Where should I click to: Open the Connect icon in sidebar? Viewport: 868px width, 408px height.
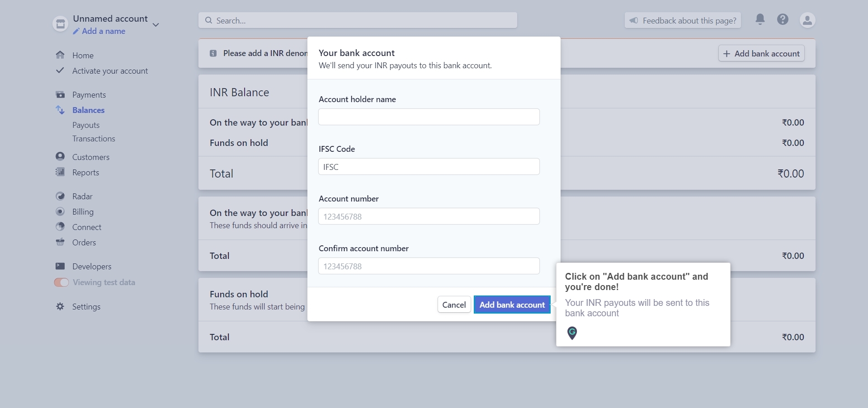(x=60, y=227)
